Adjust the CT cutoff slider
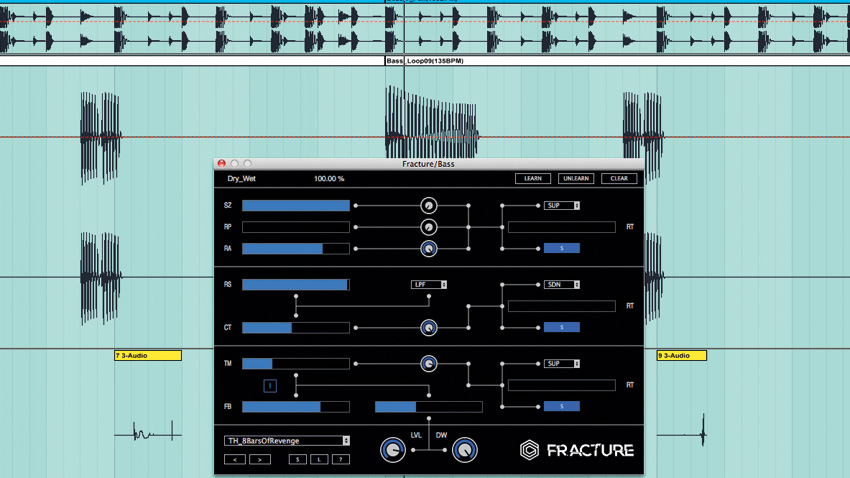Image resolution: width=850 pixels, height=478 pixels. pos(295,327)
